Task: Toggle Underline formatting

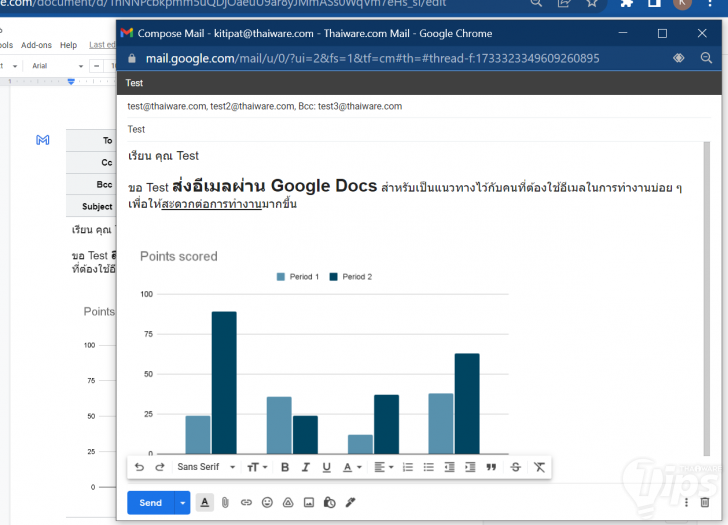Action: tap(326, 467)
